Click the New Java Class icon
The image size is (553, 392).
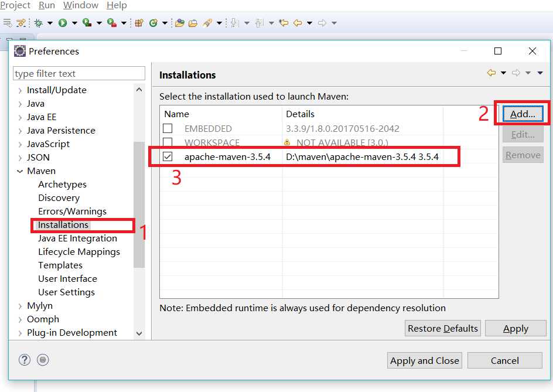pos(153,23)
